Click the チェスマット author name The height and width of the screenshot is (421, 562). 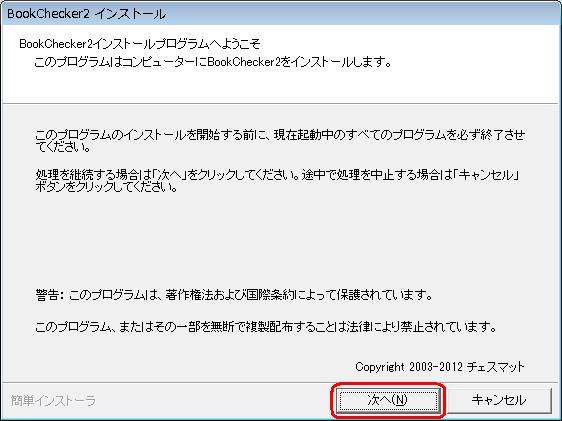pyautogui.click(x=496, y=367)
